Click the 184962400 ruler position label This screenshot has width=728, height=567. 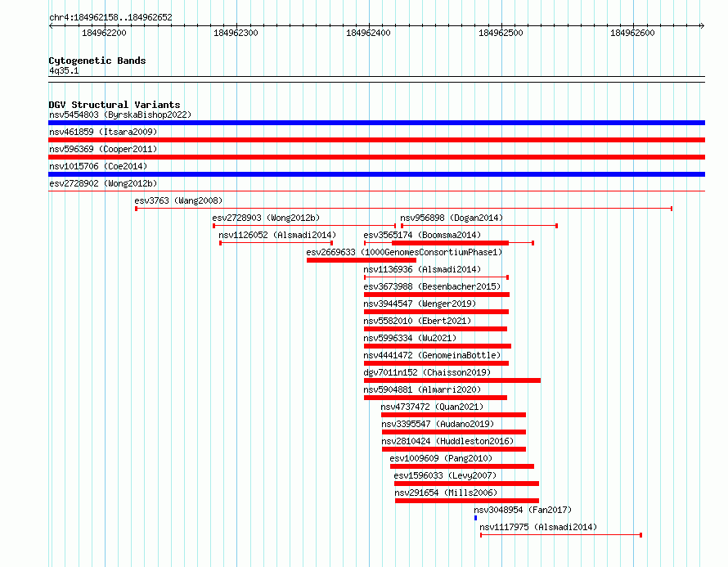click(x=368, y=33)
